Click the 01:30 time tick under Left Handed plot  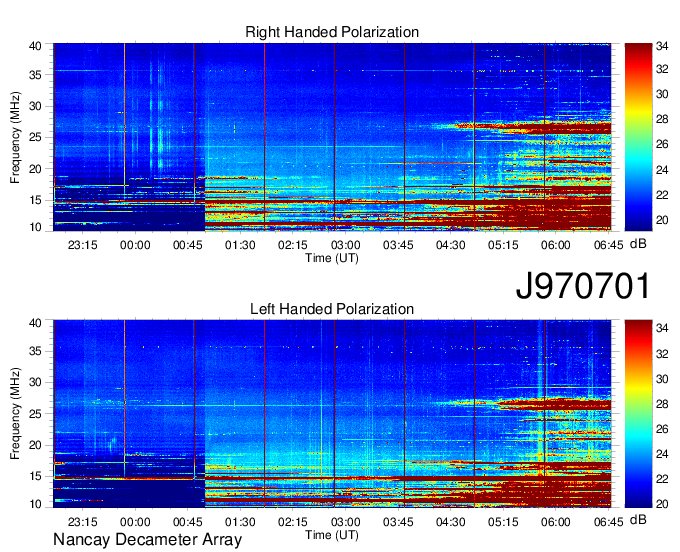240,522
